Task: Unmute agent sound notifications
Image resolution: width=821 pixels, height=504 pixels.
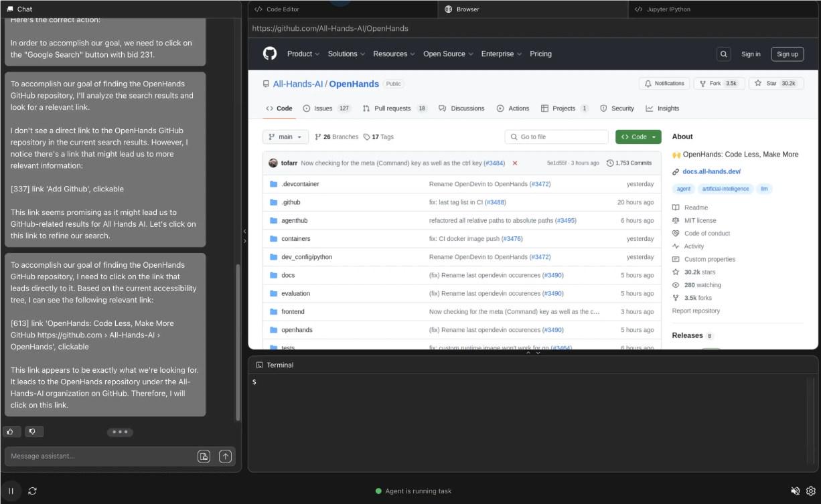Action: pos(796,491)
